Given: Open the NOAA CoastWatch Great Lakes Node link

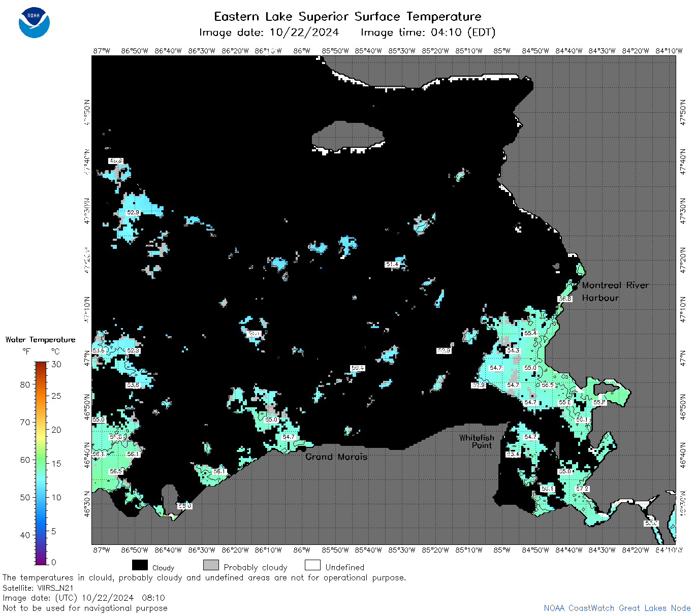Looking at the screenshot, I should (x=617, y=608).
